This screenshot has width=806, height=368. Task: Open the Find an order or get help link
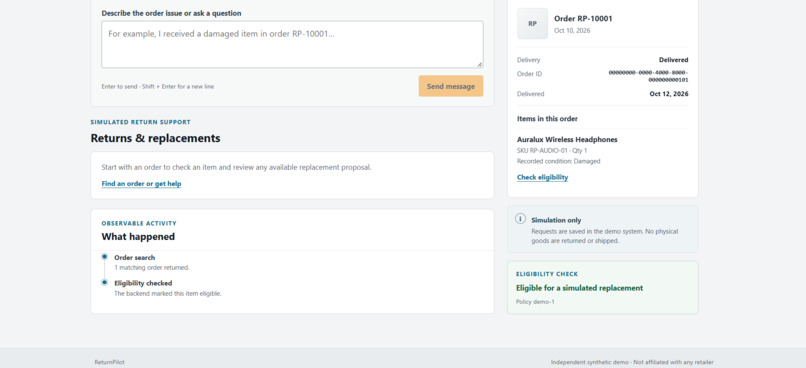pos(141,183)
